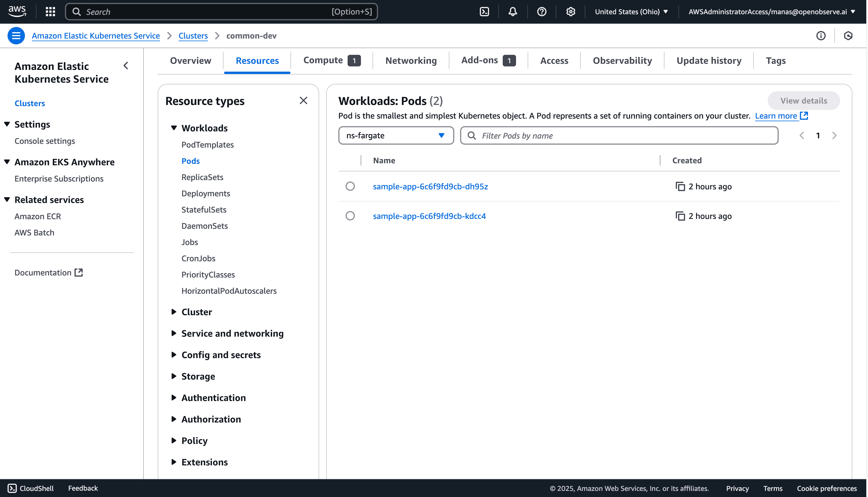
Task: Close the Resource types panel
Action: (303, 101)
